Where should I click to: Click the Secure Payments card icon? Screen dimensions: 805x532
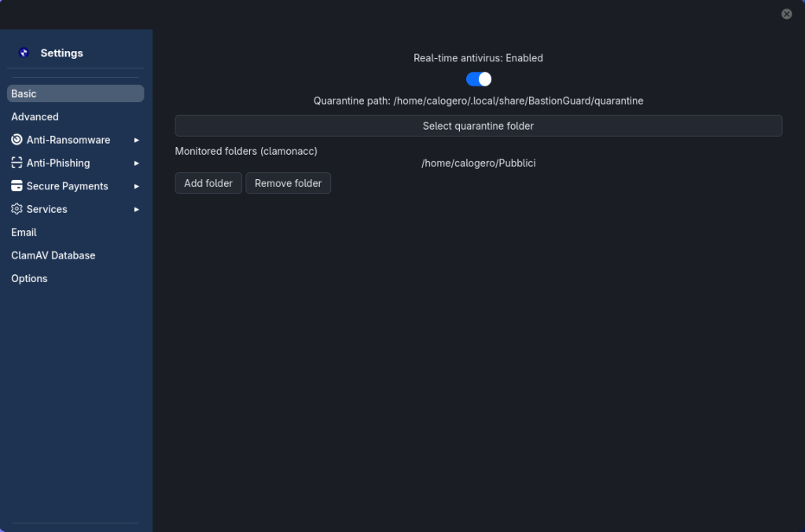point(17,185)
